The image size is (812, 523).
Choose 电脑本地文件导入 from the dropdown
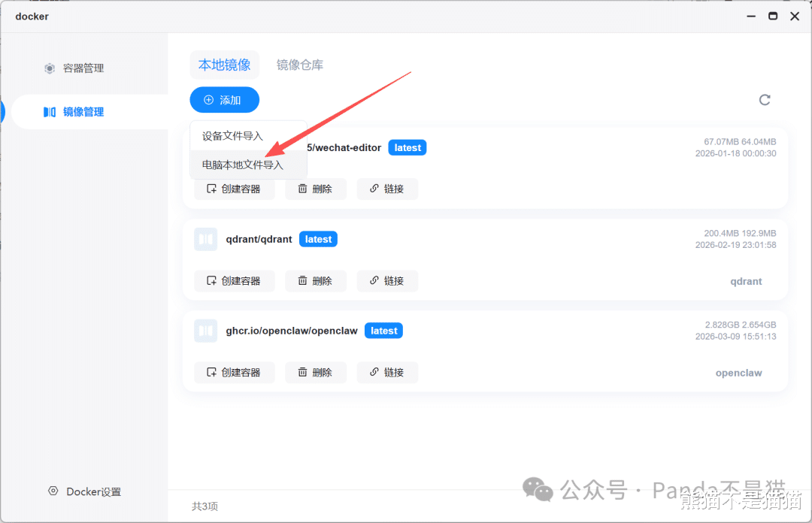pos(249,165)
